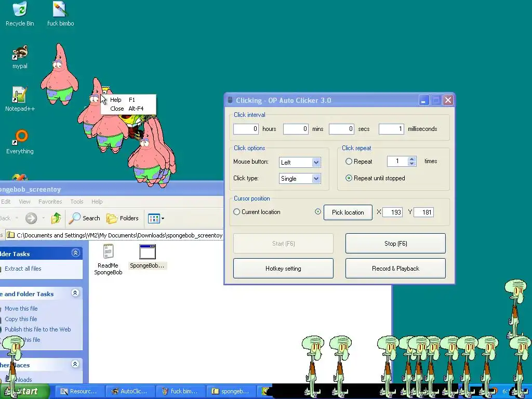Viewport: 532px width, 399px height.
Task: Collapse the Folder Tasks section
Action: tap(75, 253)
